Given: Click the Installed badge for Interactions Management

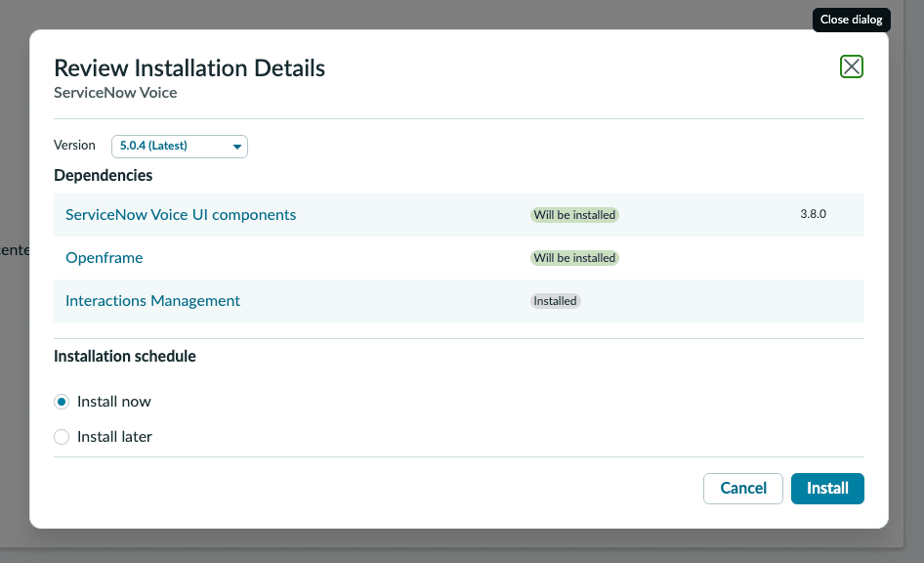Looking at the screenshot, I should tap(555, 301).
